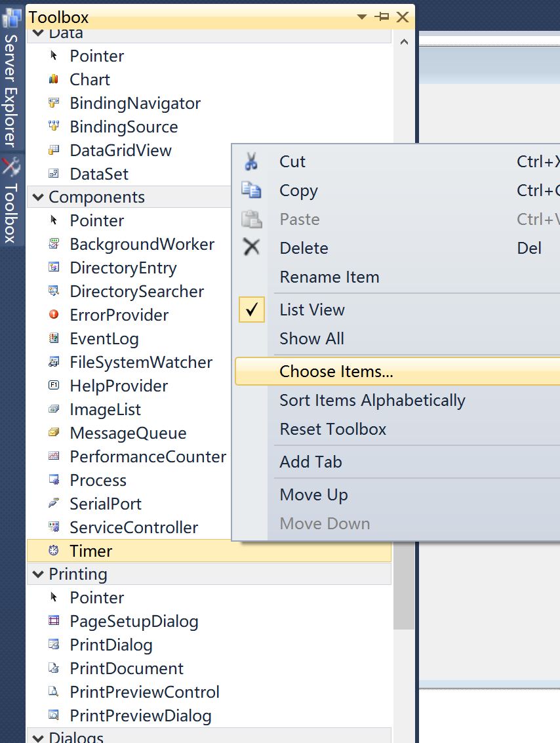Click Add Tab in the context menu
This screenshot has width=560, height=743.
pyautogui.click(x=310, y=462)
